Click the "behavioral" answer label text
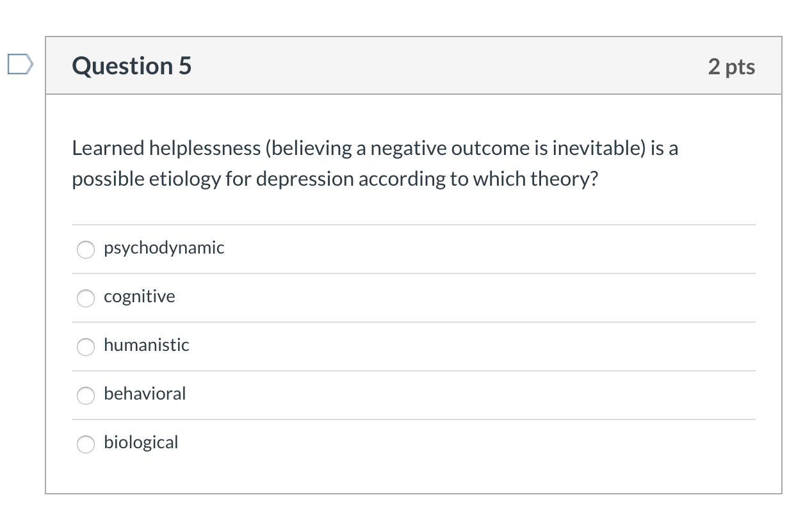This screenshot has height=520, width=812. point(145,394)
